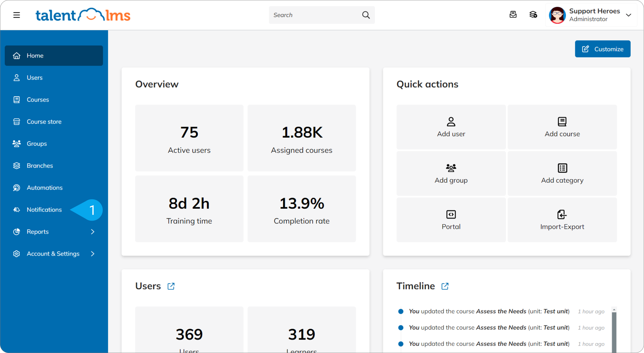Expand the Reports submenu chevron
Viewport: 644px width, 353px height.
(x=93, y=232)
